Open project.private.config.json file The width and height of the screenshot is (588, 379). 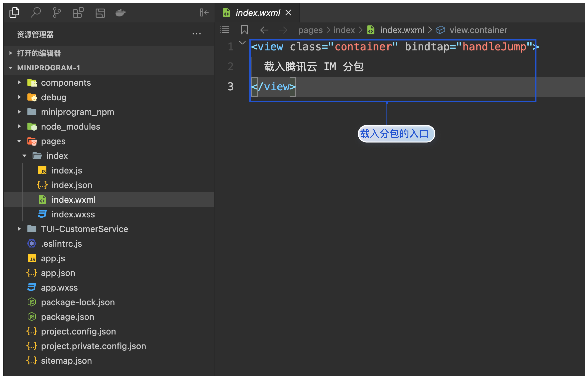(x=109, y=346)
